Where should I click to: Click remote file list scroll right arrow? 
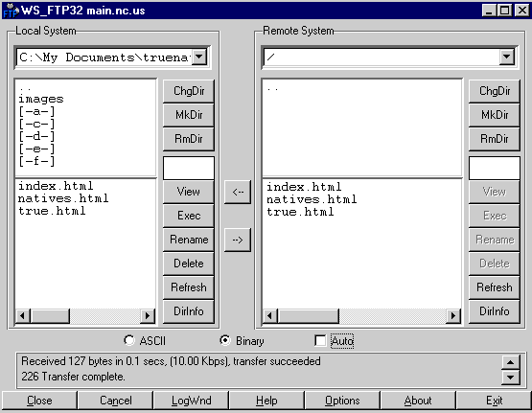(x=453, y=316)
